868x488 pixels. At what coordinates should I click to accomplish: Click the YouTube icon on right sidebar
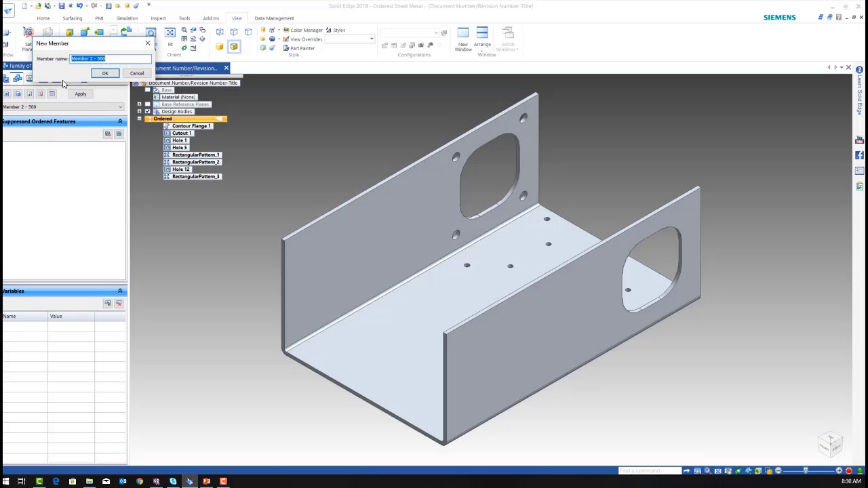click(x=859, y=140)
